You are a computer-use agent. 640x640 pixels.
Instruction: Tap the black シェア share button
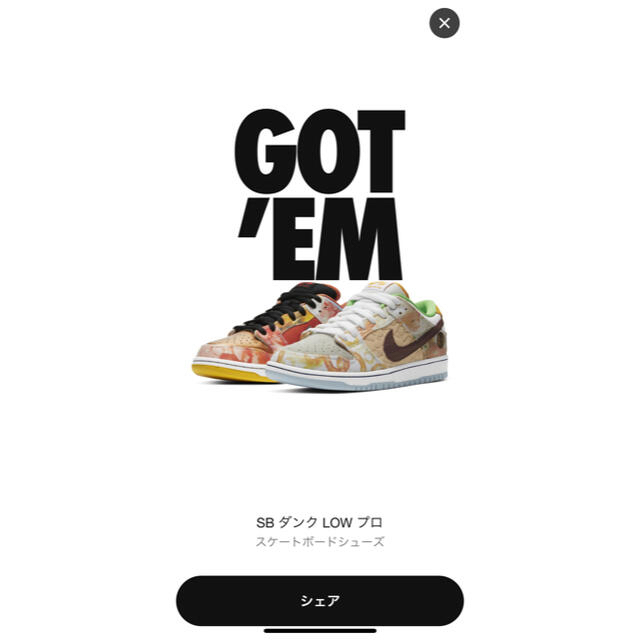point(320,600)
